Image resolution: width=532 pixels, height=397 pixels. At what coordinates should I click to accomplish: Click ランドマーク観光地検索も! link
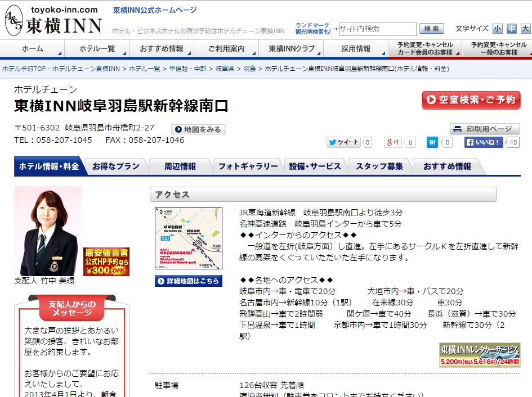[313, 29]
